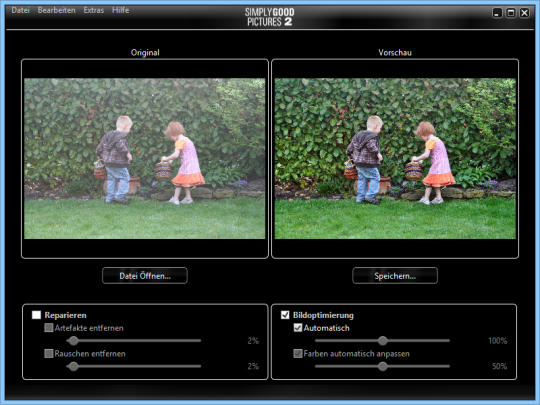This screenshot has width=540, height=405.
Task: Click the Farben anpassen slider handle
Action: [382, 366]
